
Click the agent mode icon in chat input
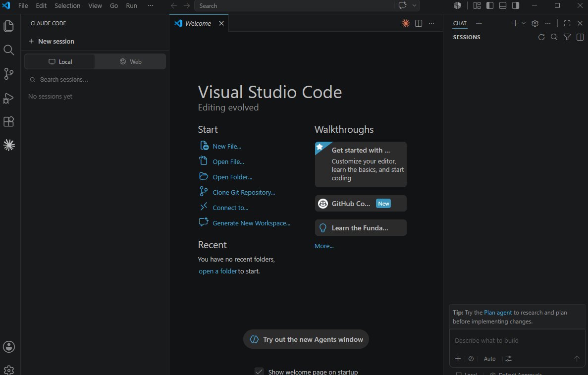coord(471,359)
